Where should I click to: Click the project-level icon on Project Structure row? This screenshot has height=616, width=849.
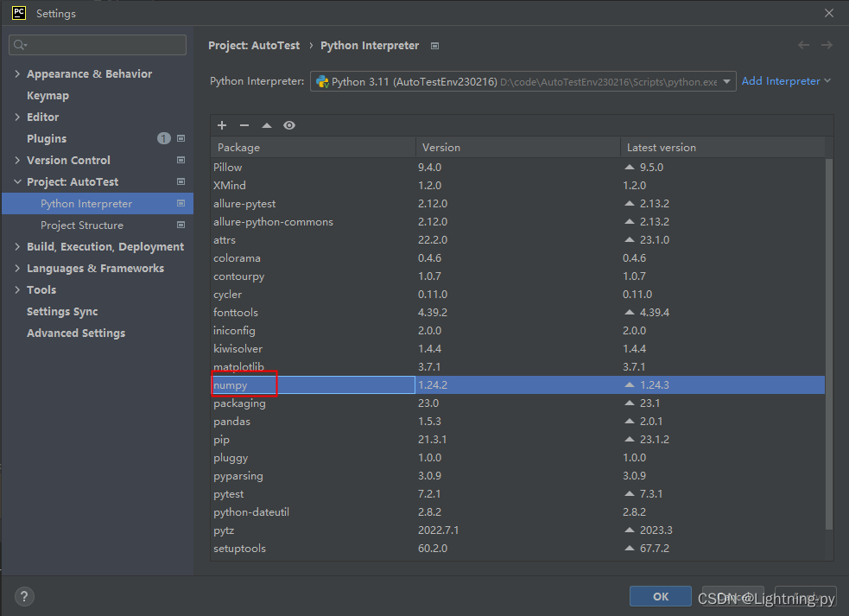(181, 225)
